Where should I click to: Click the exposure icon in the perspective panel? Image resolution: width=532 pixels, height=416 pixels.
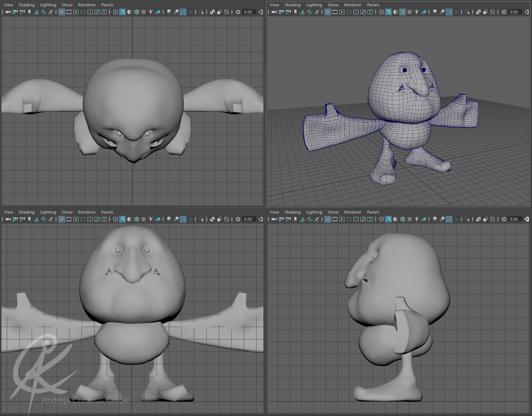504,12
